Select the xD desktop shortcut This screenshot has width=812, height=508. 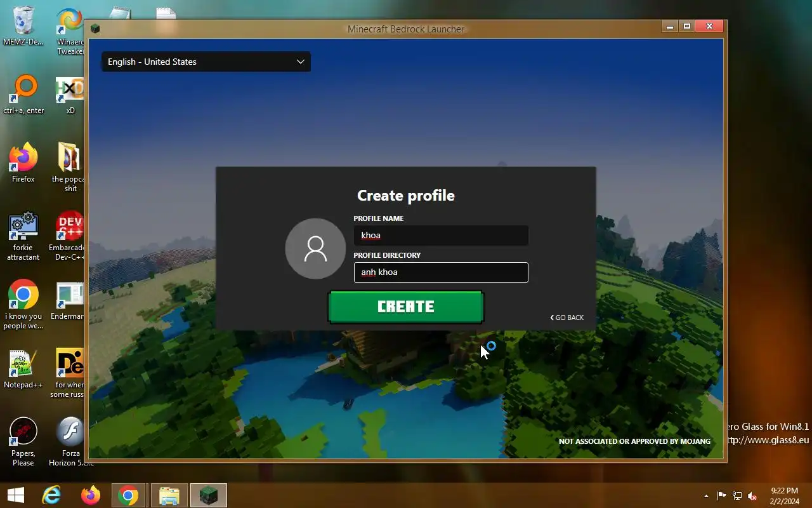tap(70, 96)
